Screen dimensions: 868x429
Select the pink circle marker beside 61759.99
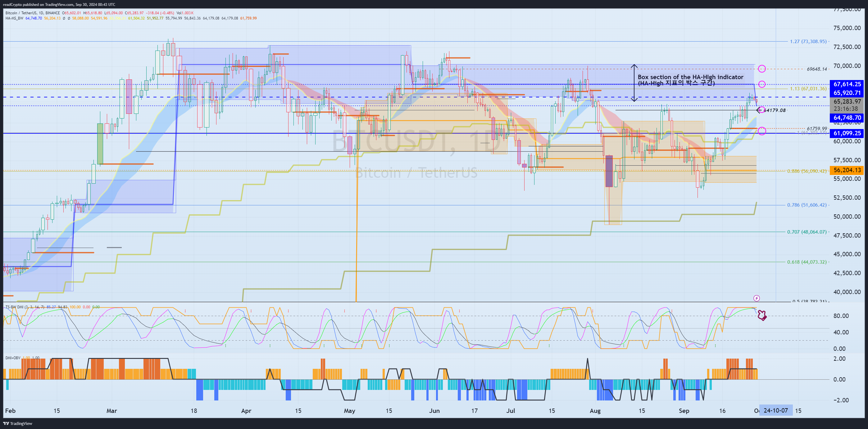click(x=761, y=131)
